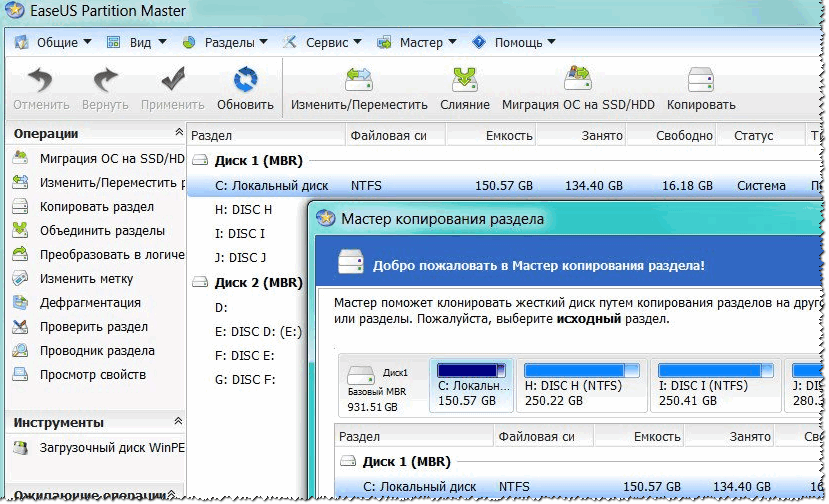829x504 pixels.
Task: Open the Разделы menu
Action: tap(226, 43)
